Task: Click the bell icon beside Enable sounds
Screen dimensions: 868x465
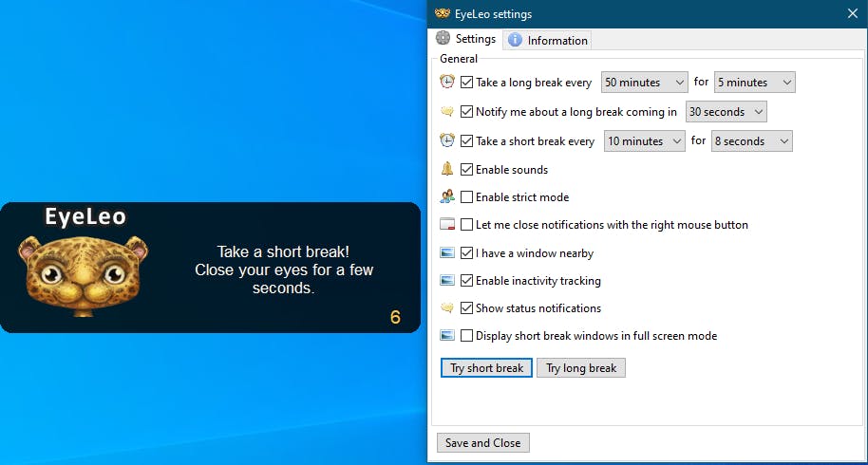Action: (x=447, y=169)
